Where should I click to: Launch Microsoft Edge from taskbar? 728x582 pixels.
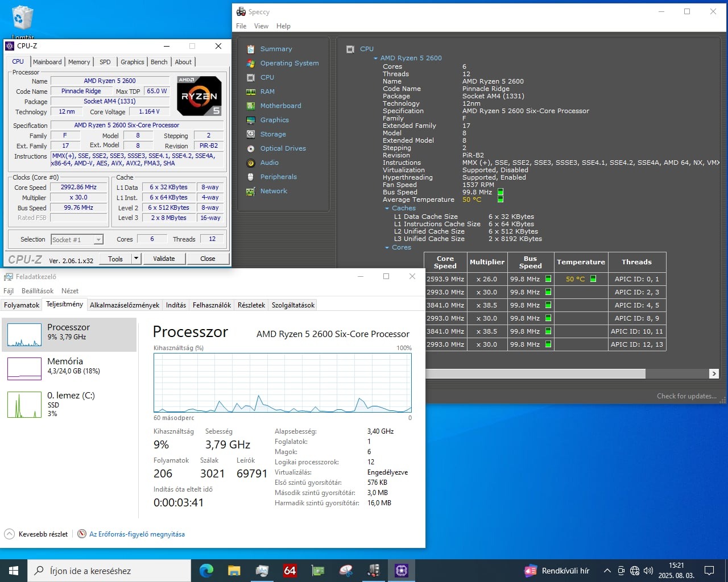[206, 571]
